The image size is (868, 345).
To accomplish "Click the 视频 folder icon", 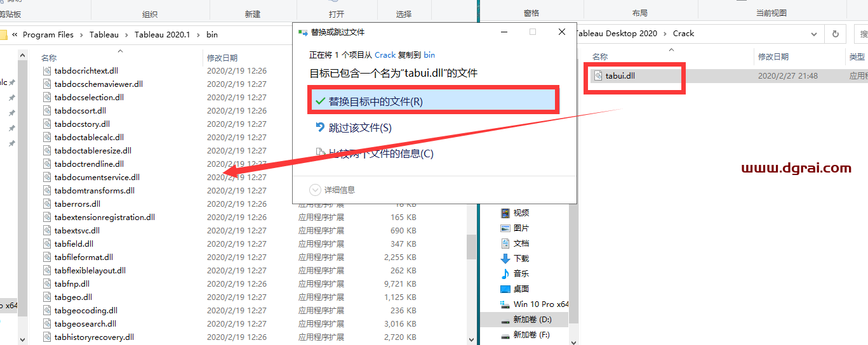I will pyautogui.click(x=505, y=213).
